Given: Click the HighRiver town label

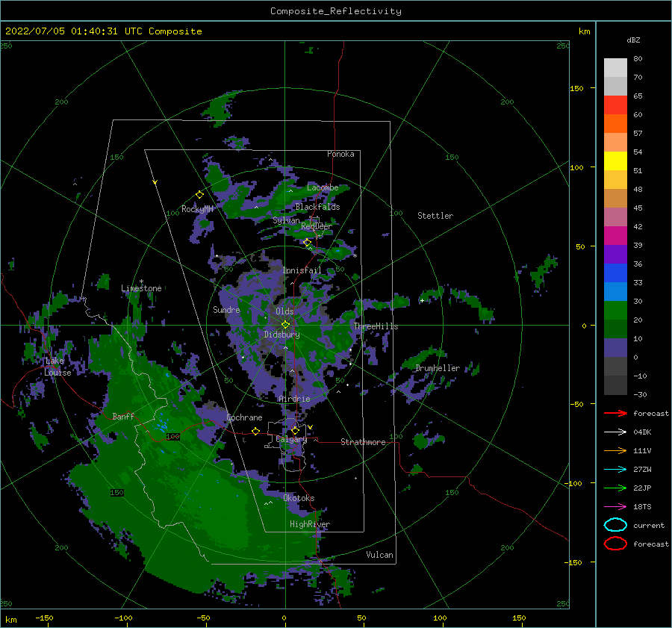Looking at the screenshot, I should tap(310, 524).
